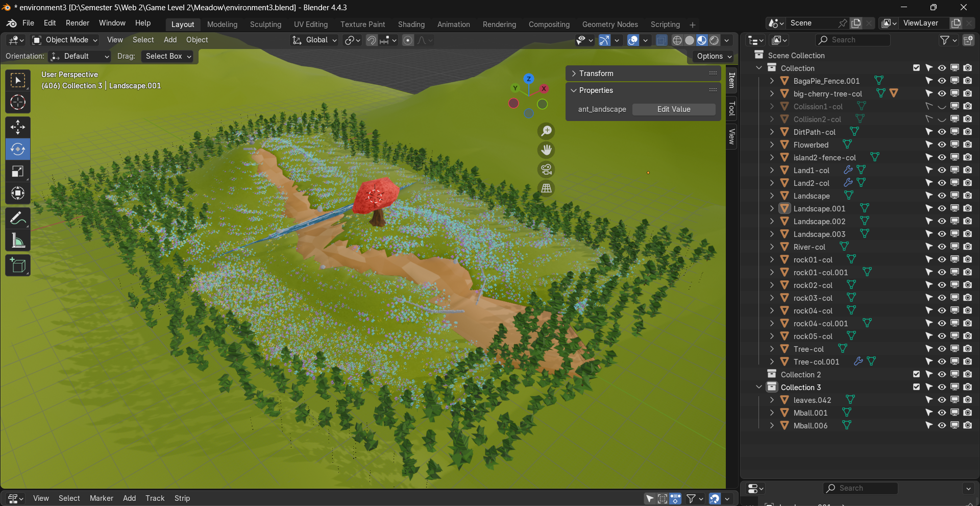Viewport: 980px width, 506px height.
Task: Choose the Annotate pencil tool
Action: pyautogui.click(x=18, y=219)
